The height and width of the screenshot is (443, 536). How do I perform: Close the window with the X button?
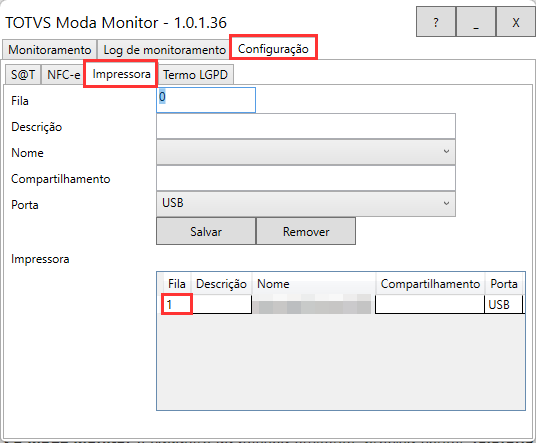click(x=516, y=22)
